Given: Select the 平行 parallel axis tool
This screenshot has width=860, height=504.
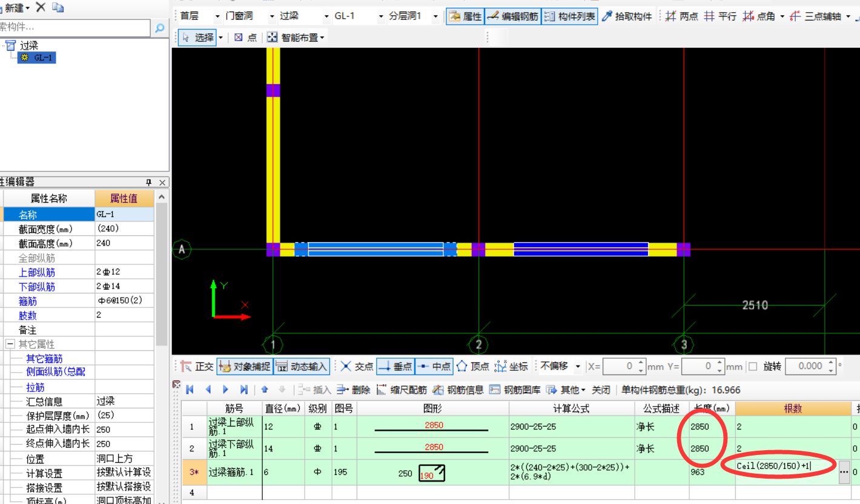Looking at the screenshot, I should coord(720,16).
